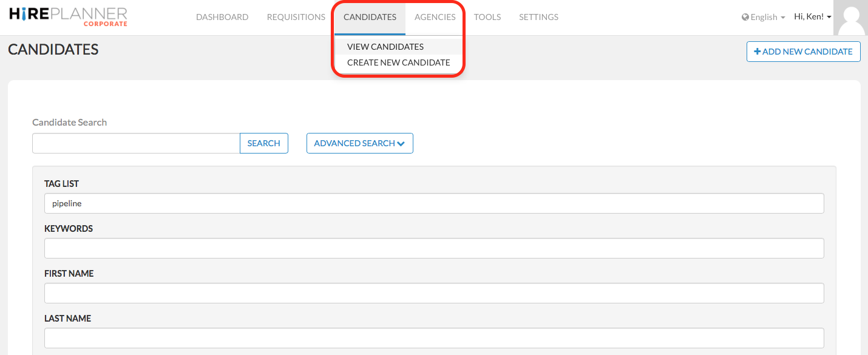Click into the Keywords input field
868x355 pixels.
[x=434, y=248]
